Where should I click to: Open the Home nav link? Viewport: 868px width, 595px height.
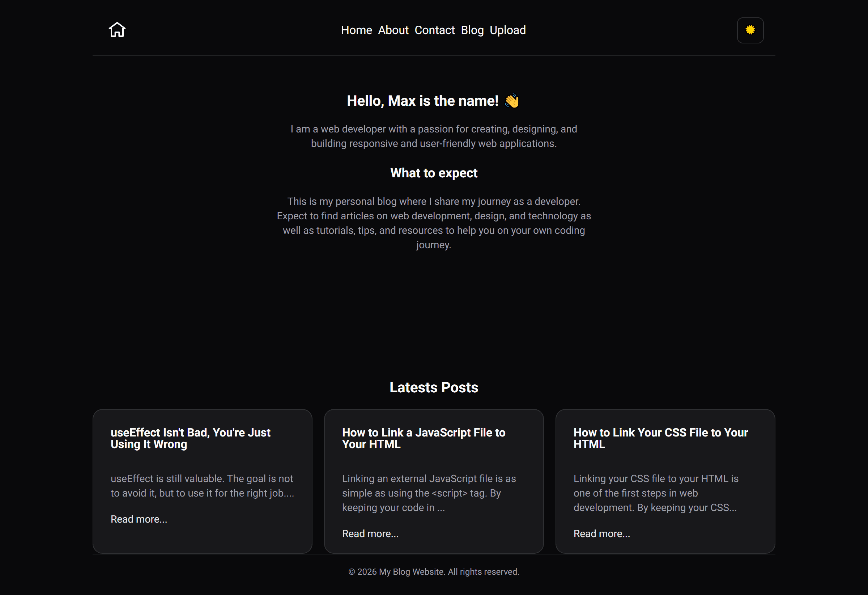[356, 30]
